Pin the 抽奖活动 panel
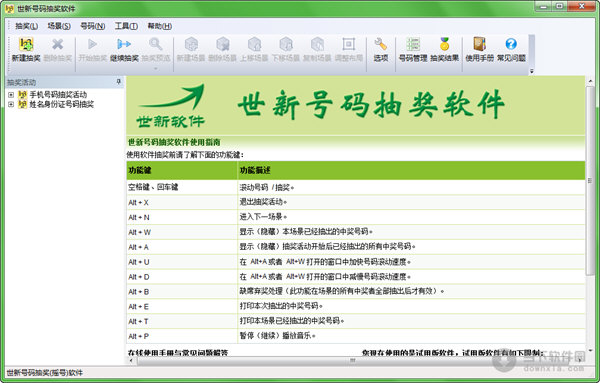The height and width of the screenshot is (383, 600). click(119, 82)
